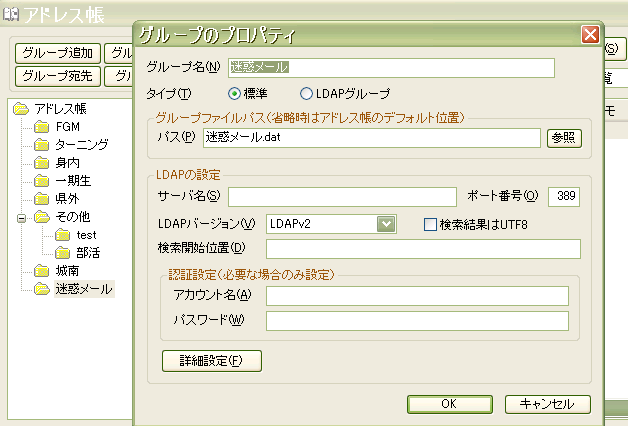Viewport: 628px width, 426px height.
Task: Focus the 検索開始位置 input field
Action: [x=423, y=249]
